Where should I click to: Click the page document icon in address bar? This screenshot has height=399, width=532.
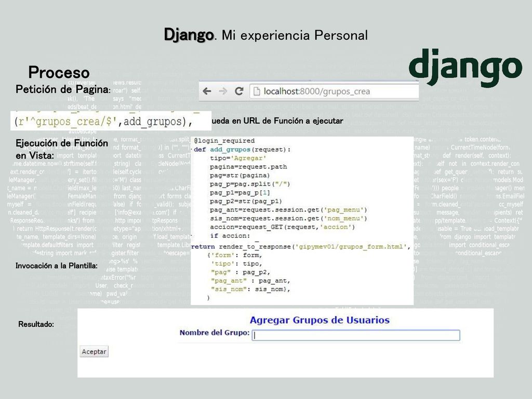coord(257,91)
